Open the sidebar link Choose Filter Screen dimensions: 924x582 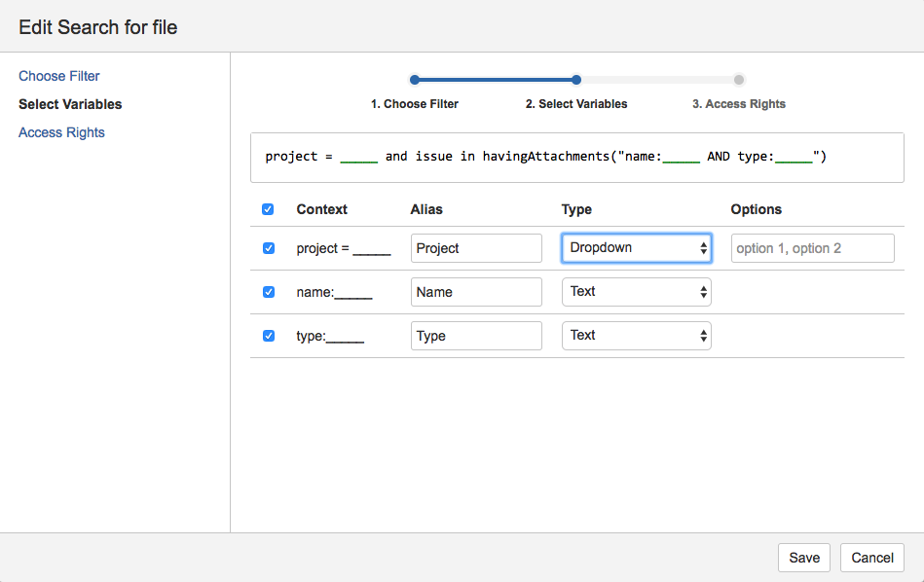pos(58,75)
